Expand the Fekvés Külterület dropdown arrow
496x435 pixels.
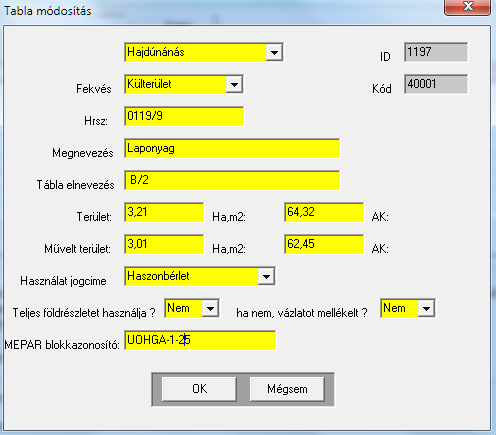pos(234,84)
